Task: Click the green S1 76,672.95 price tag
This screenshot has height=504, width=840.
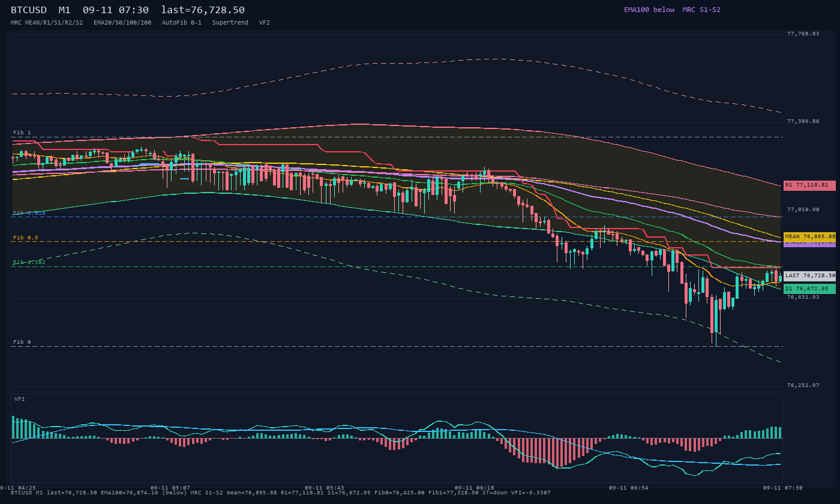Action: click(x=809, y=289)
